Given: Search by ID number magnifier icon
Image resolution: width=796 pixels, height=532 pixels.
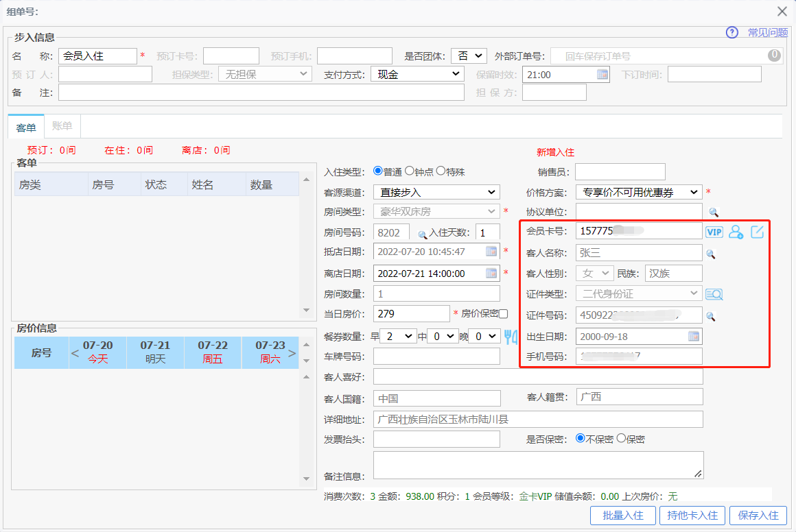Looking at the screenshot, I should [711, 316].
